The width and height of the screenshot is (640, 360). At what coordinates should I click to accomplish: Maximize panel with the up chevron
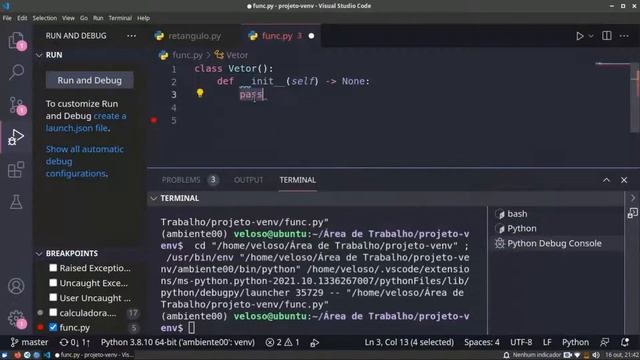pyautogui.click(x=606, y=180)
